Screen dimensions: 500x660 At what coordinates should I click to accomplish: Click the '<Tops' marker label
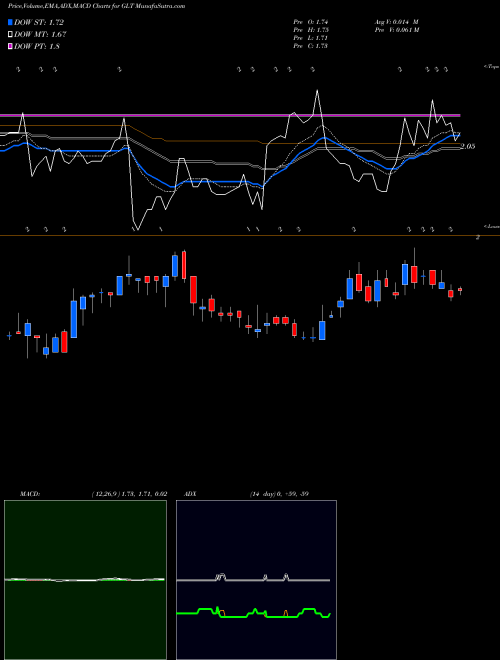[x=492, y=67]
